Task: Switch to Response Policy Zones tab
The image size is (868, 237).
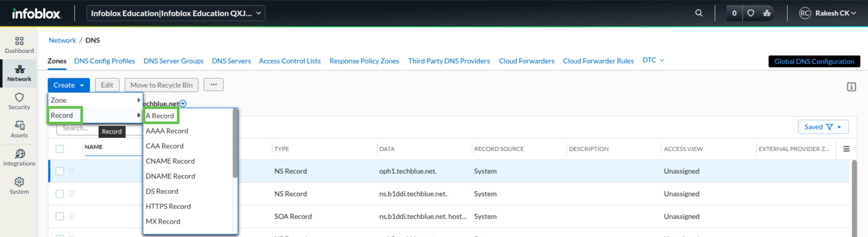Action: coord(364,61)
